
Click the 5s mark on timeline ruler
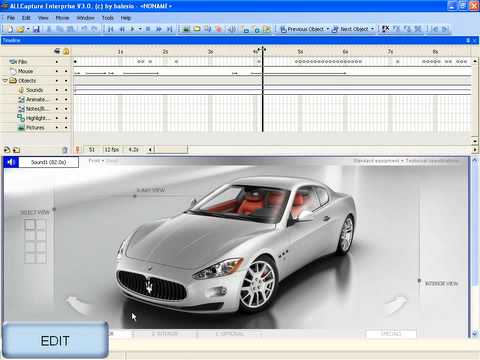300,52
